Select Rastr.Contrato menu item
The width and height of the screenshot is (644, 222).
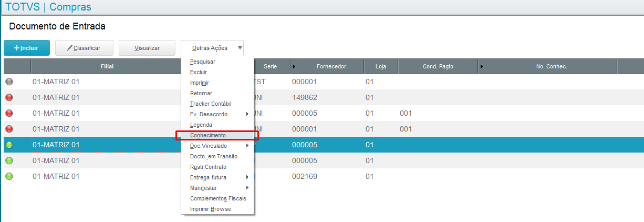click(x=217, y=167)
